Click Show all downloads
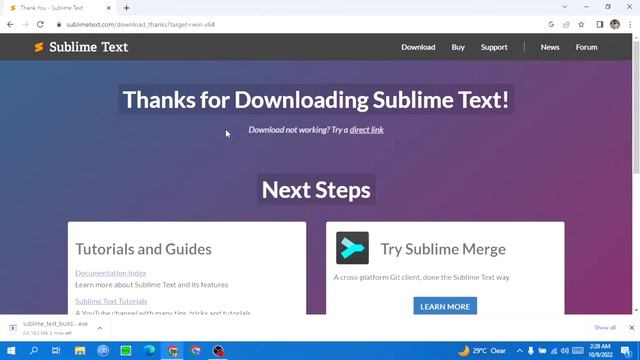The height and width of the screenshot is (360, 640). click(x=605, y=327)
